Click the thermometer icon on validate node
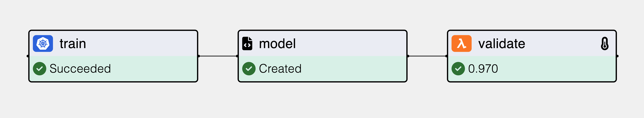This screenshot has height=118, width=644. click(x=605, y=44)
